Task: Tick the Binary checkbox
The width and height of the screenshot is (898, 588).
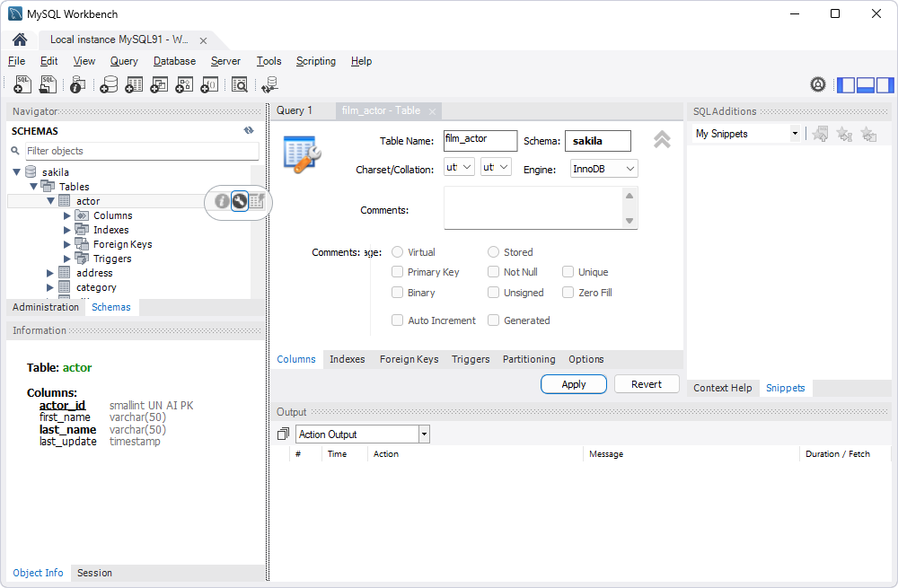Action: [x=397, y=292]
